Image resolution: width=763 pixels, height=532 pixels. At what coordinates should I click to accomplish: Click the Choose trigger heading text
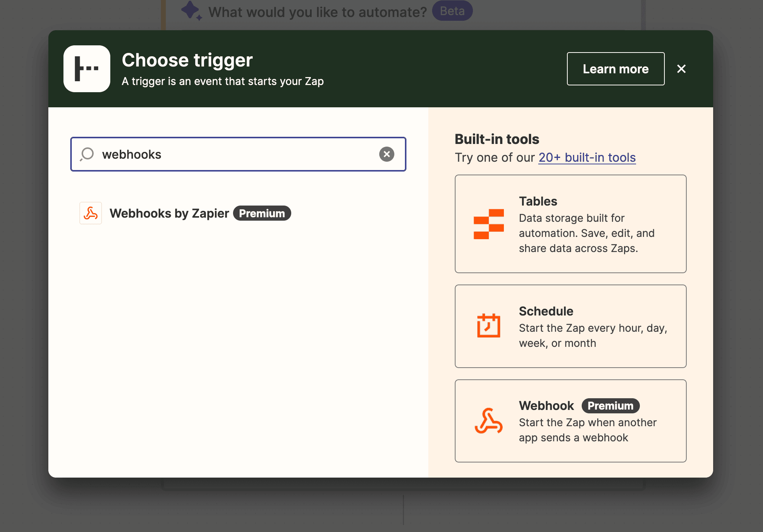click(187, 60)
